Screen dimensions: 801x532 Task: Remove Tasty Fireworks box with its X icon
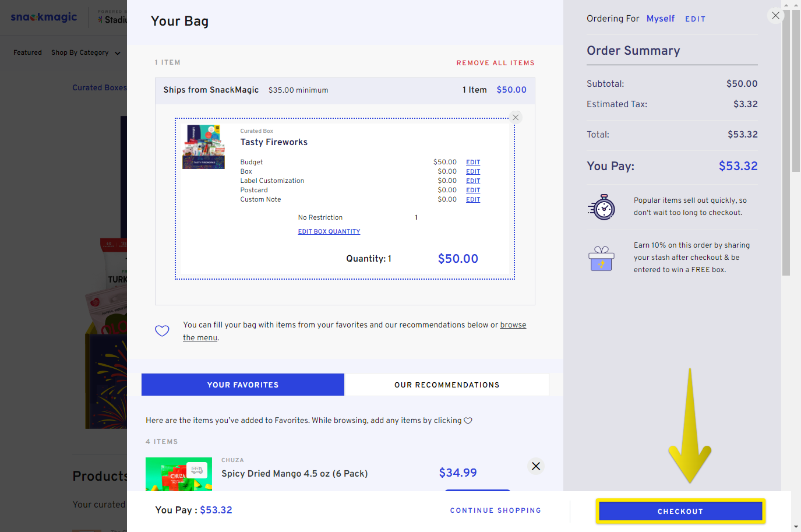pyautogui.click(x=516, y=117)
